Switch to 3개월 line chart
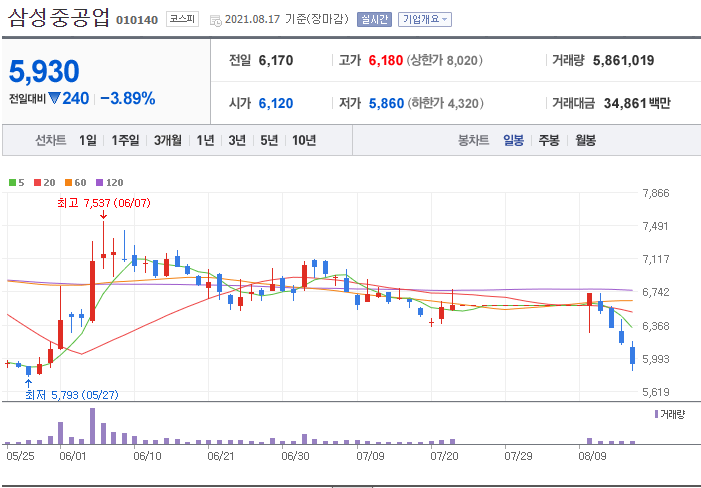The image size is (701, 488). click(x=168, y=140)
